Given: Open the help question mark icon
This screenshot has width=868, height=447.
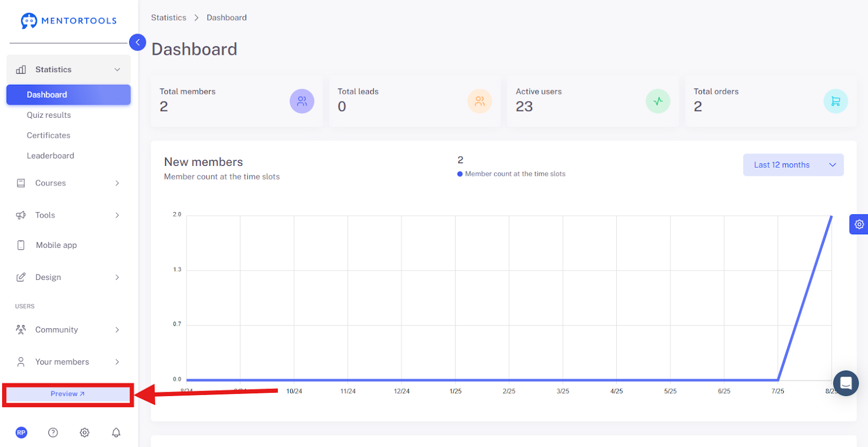Looking at the screenshot, I should (53, 432).
